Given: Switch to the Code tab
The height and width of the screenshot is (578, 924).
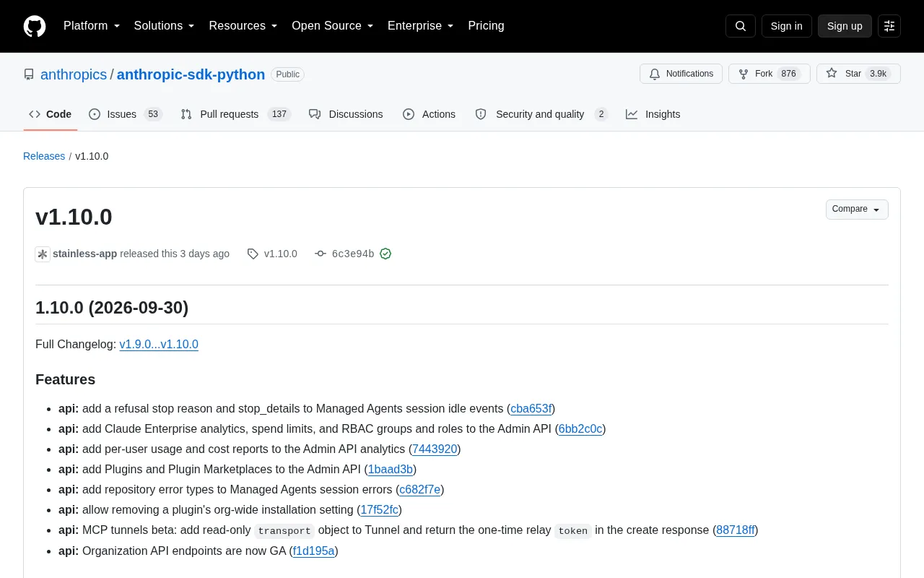Looking at the screenshot, I should point(51,114).
